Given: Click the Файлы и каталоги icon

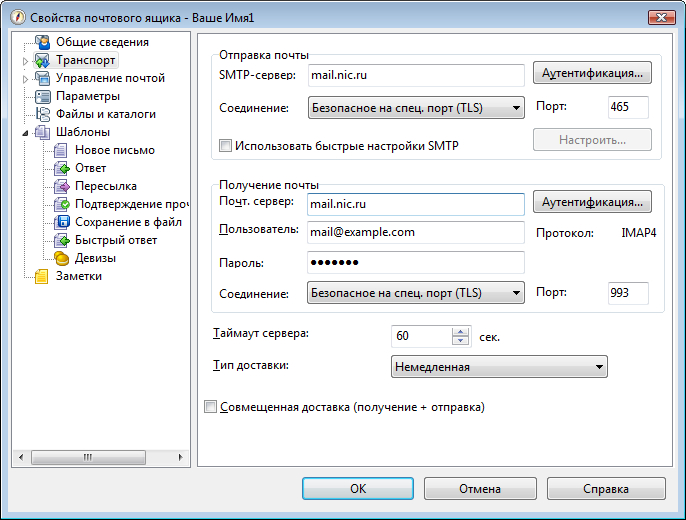Looking at the screenshot, I should coord(43,114).
